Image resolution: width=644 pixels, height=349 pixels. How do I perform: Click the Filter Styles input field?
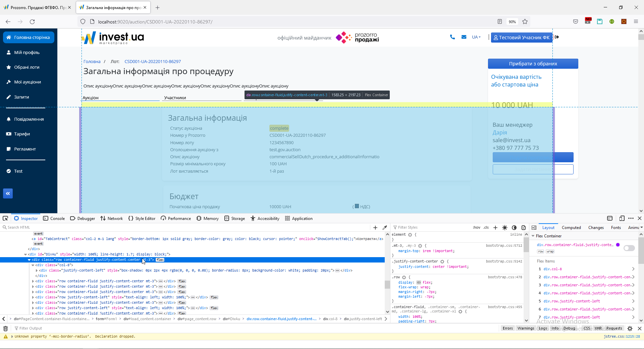tap(431, 228)
